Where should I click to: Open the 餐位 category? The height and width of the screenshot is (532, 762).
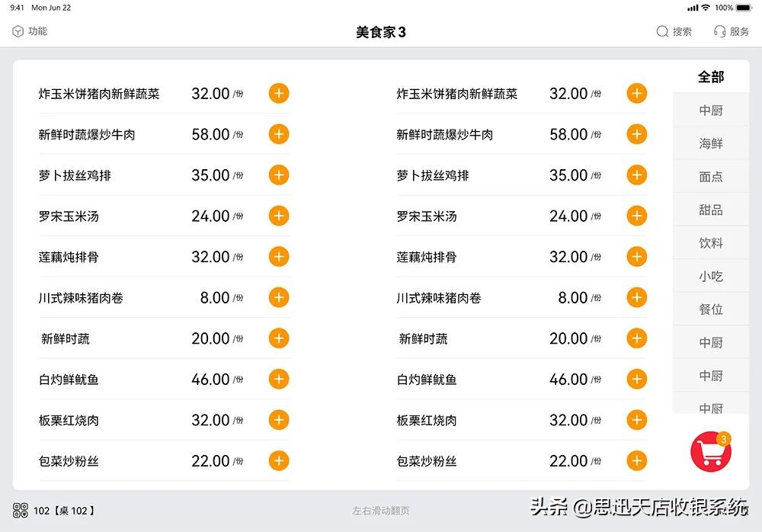[x=710, y=309]
